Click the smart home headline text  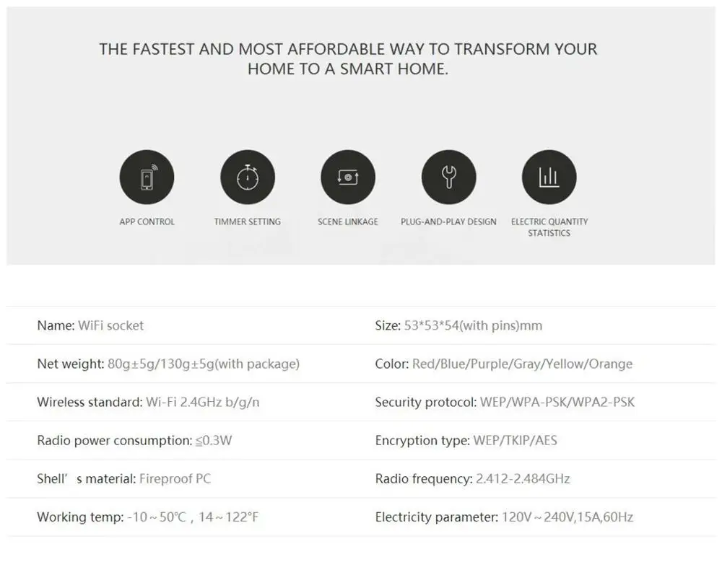coord(348,59)
